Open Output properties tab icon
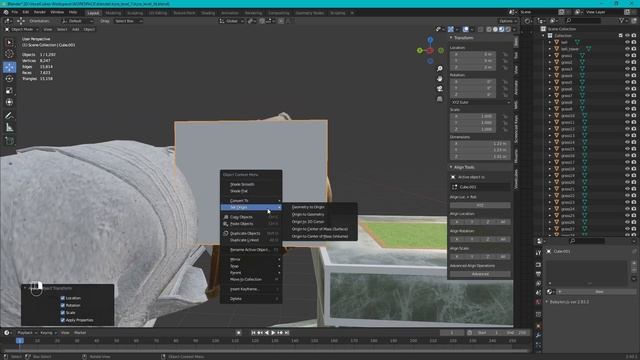The image size is (640, 360). pyautogui.click(x=538, y=274)
